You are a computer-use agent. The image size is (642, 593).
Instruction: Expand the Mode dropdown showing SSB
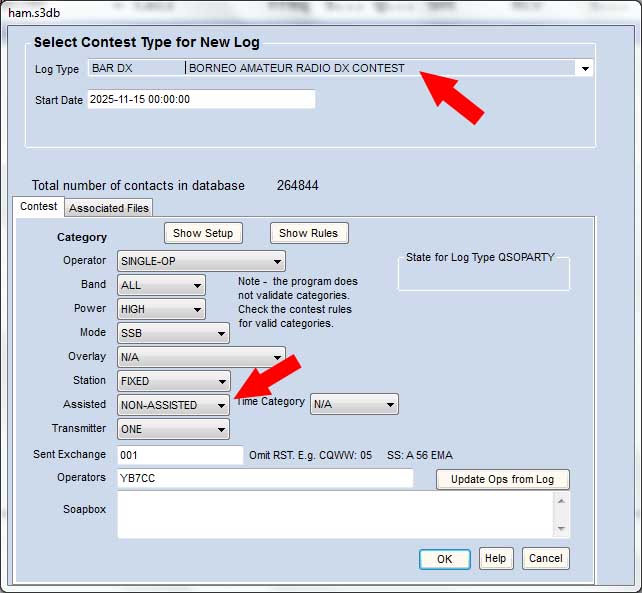tap(173, 333)
